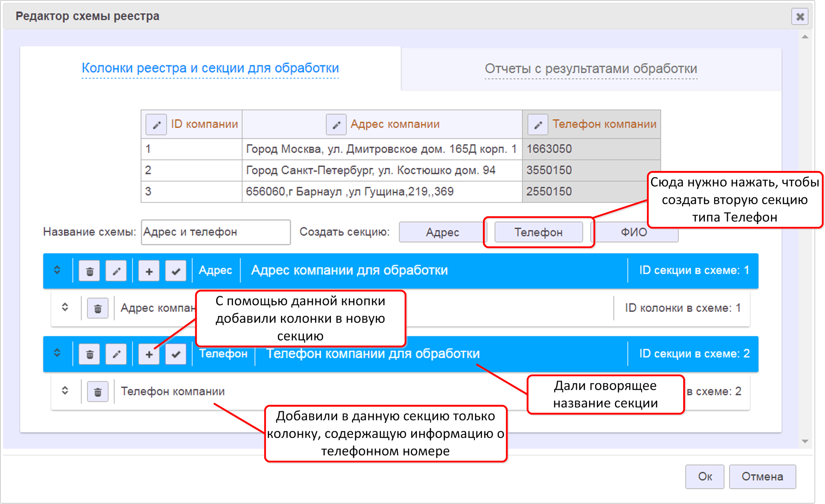Edit the Телефон компании column header

538,124
